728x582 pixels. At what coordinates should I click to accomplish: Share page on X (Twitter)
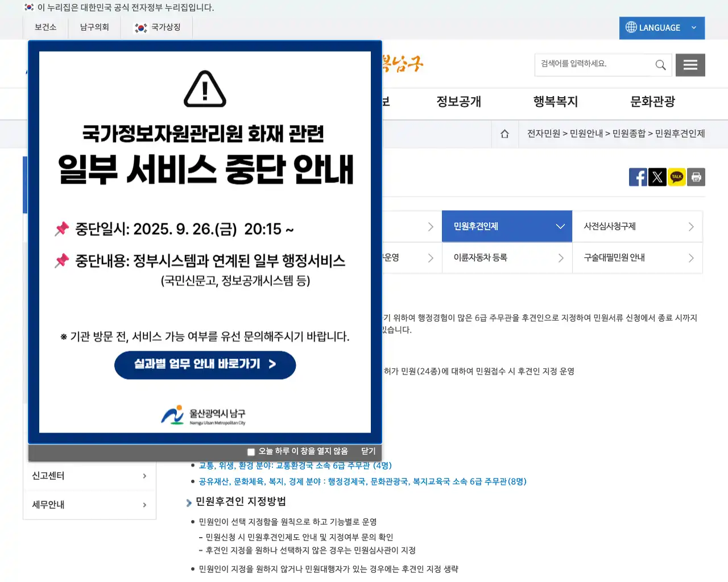[x=657, y=177]
